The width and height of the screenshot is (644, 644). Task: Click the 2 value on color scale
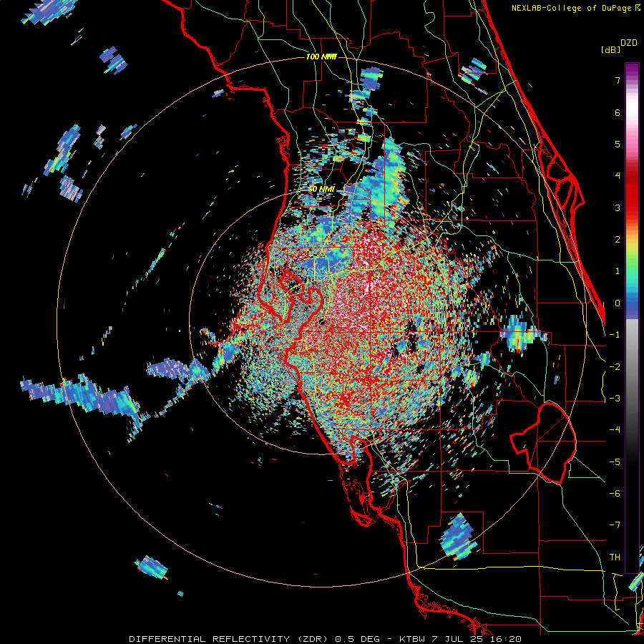pyautogui.click(x=618, y=240)
